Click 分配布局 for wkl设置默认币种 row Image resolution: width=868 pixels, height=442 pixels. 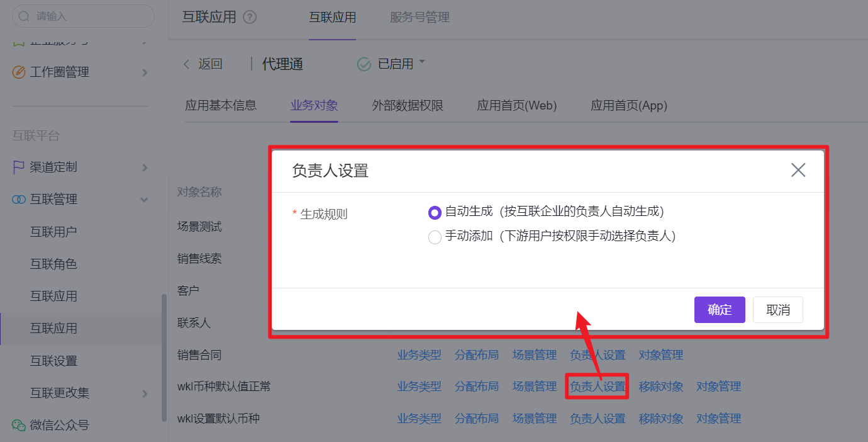[477, 419]
